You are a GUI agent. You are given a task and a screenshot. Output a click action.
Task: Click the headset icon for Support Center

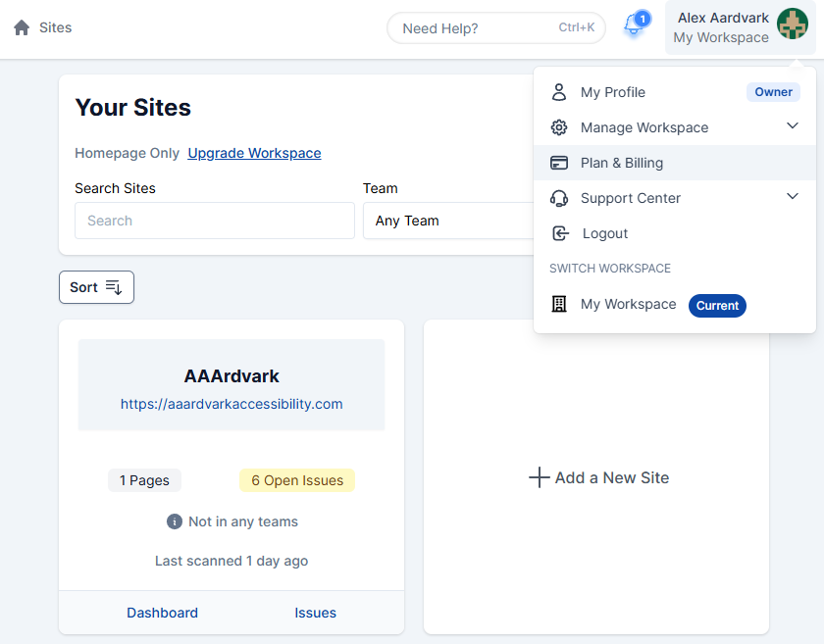click(x=559, y=198)
